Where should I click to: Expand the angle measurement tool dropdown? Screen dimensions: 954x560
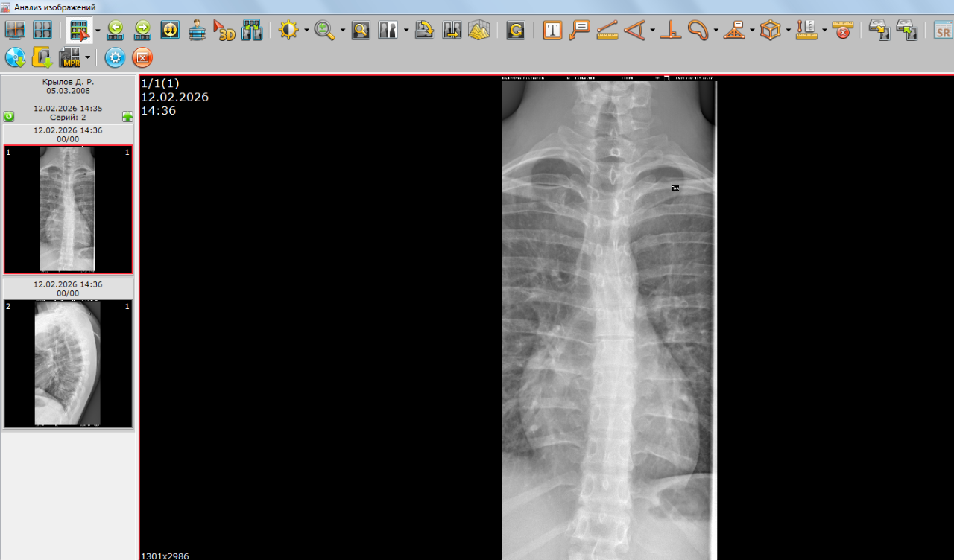(x=652, y=31)
